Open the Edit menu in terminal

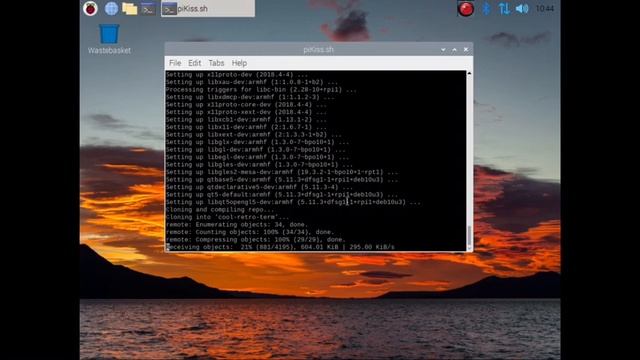[194, 63]
